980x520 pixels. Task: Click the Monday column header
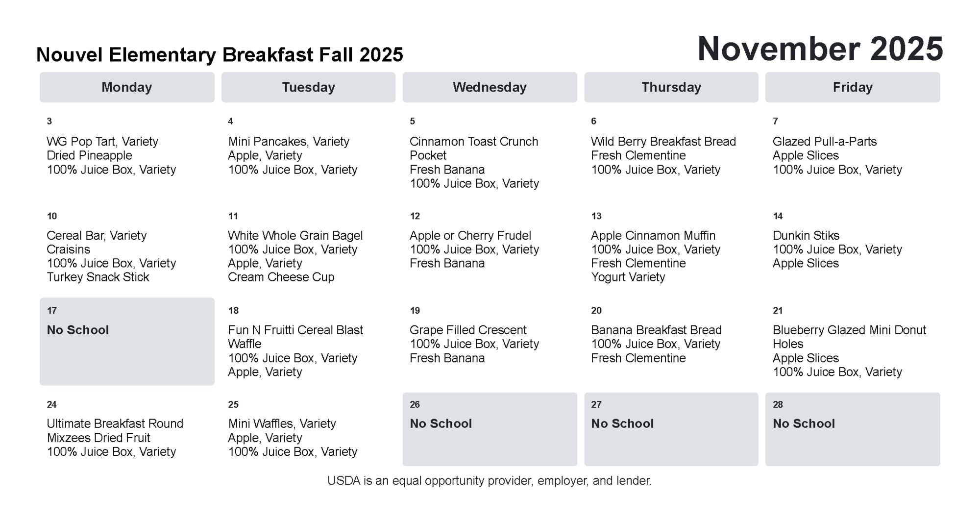tap(126, 87)
